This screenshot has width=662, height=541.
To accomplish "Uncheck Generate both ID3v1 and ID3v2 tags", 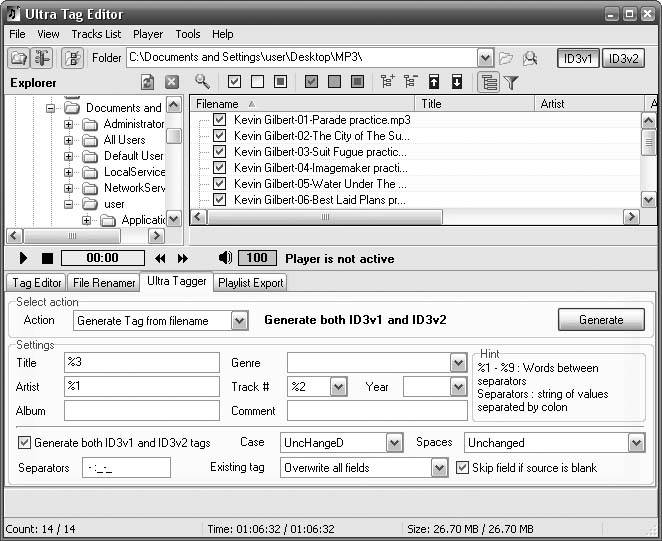I will 24,442.
